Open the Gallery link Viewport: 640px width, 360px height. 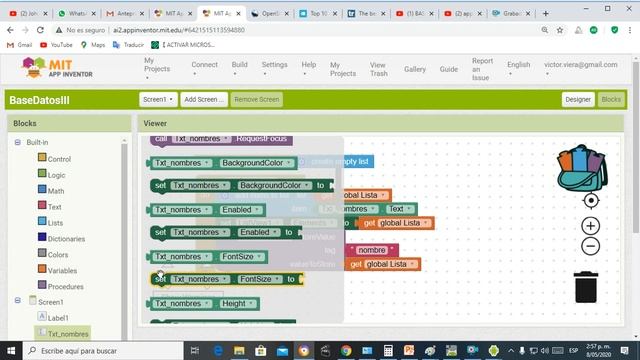415,69
